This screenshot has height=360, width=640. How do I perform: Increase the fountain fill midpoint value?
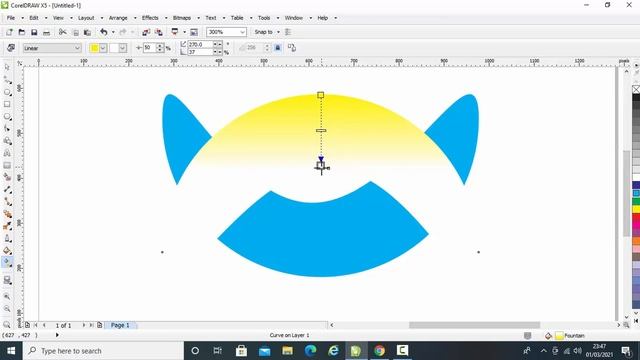click(x=160, y=45)
